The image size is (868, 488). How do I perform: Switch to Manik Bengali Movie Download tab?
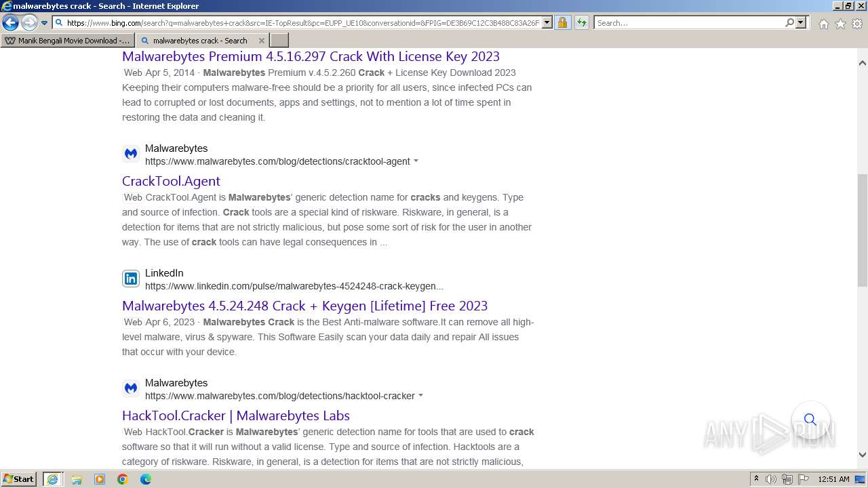click(68, 40)
